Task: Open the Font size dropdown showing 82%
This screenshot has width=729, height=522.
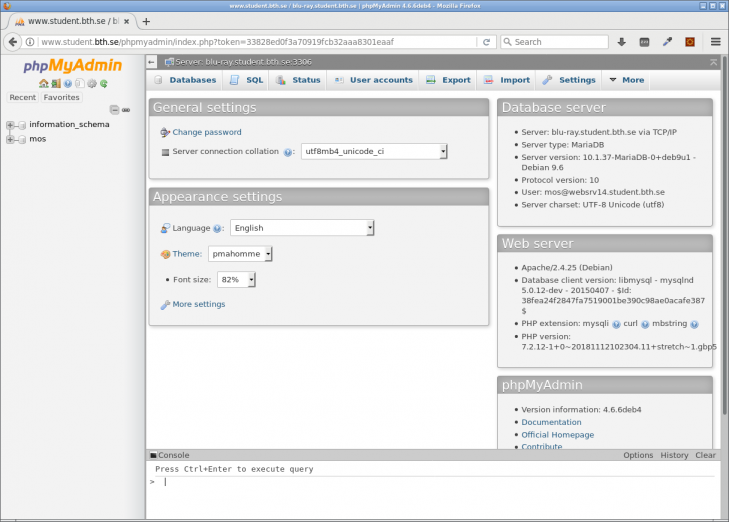Action: point(236,279)
